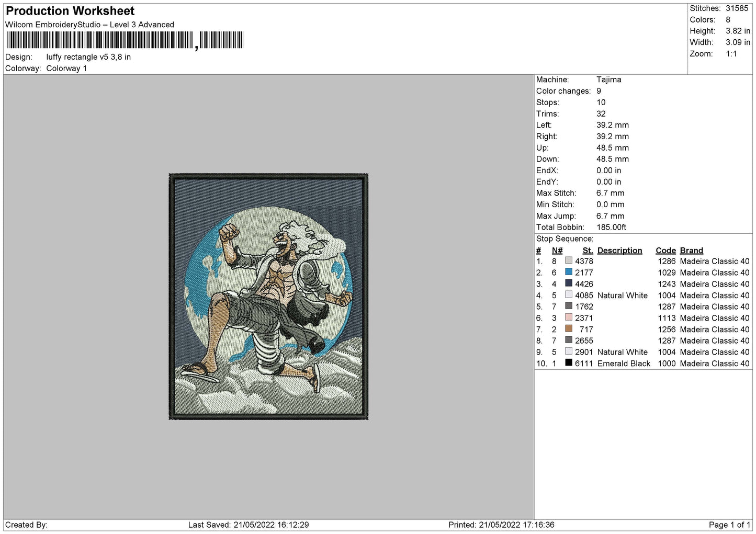Click the Zoom value "1:1"

point(731,54)
